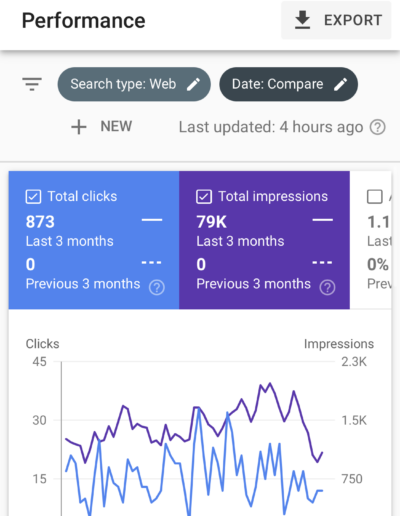This screenshot has width=400, height=516.
Task: Select the Total impressions metric card
Action: click(264, 240)
